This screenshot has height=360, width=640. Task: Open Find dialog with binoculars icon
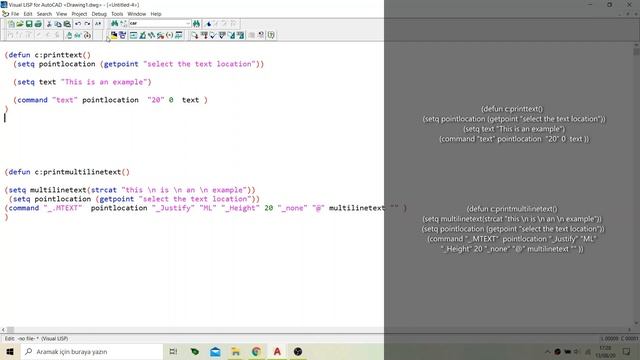pyautogui.click(x=114, y=24)
